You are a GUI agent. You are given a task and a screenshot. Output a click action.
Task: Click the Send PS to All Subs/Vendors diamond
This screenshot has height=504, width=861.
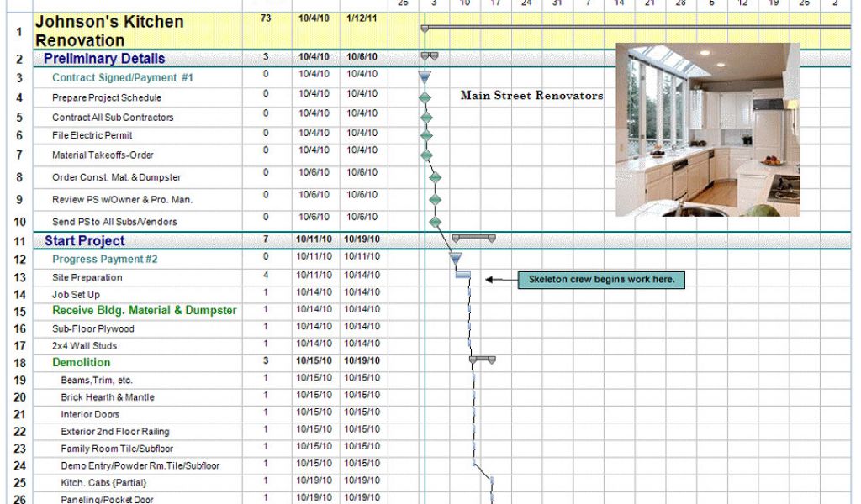pyautogui.click(x=435, y=222)
